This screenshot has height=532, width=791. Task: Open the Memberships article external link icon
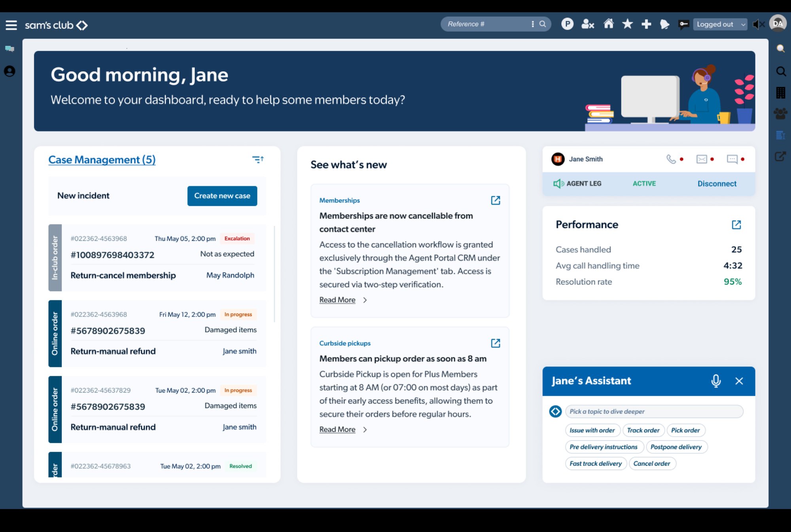tap(495, 200)
